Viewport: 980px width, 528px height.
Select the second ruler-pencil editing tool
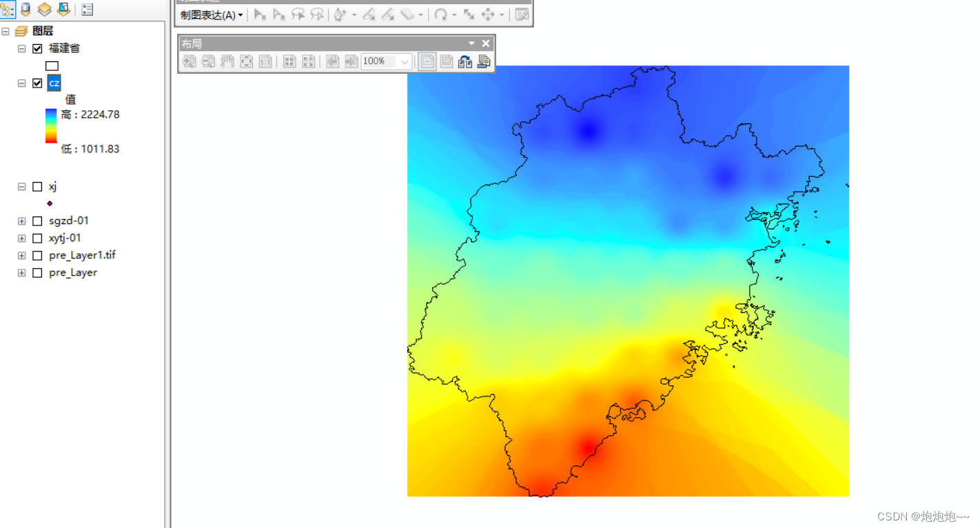point(388,14)
